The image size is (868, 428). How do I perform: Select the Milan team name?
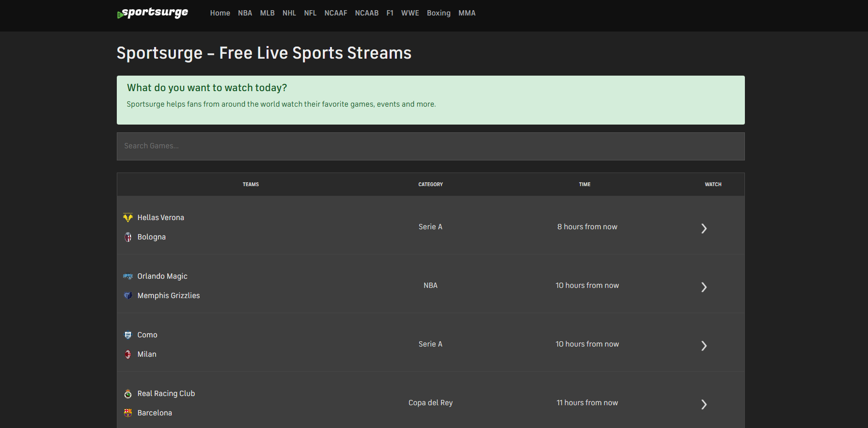tap(147, 354)
